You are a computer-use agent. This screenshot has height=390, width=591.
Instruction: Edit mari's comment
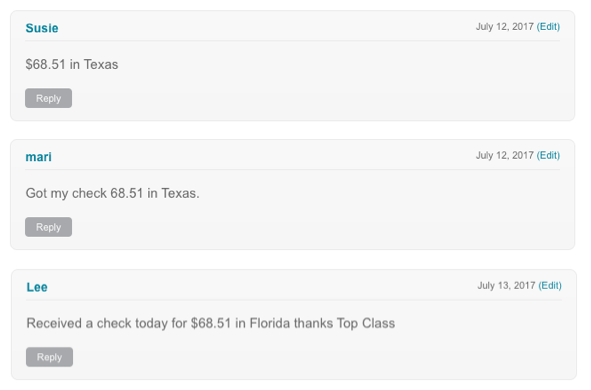(548, 156)
